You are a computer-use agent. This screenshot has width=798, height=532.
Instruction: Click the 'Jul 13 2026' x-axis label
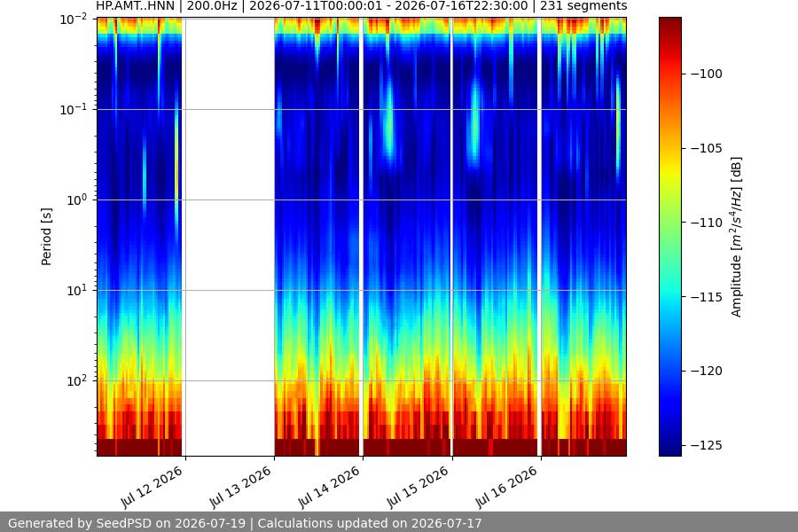click(x=240, y=487)
